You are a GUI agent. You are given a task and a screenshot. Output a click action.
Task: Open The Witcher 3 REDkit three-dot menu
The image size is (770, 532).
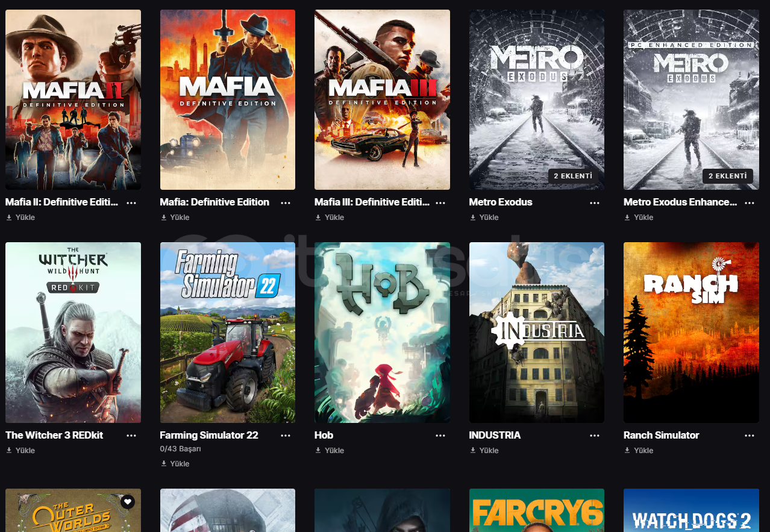(131, 436)
